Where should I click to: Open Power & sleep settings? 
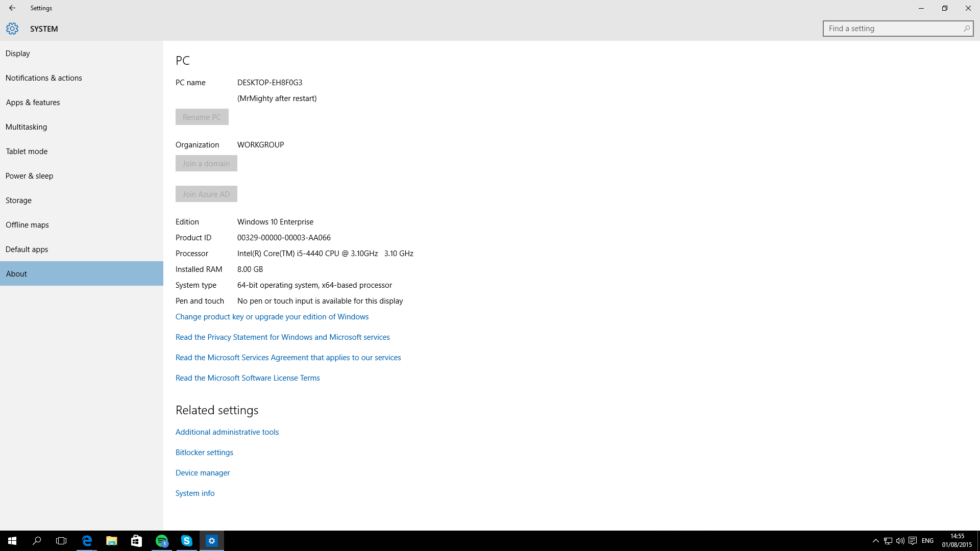pos(82,176)
